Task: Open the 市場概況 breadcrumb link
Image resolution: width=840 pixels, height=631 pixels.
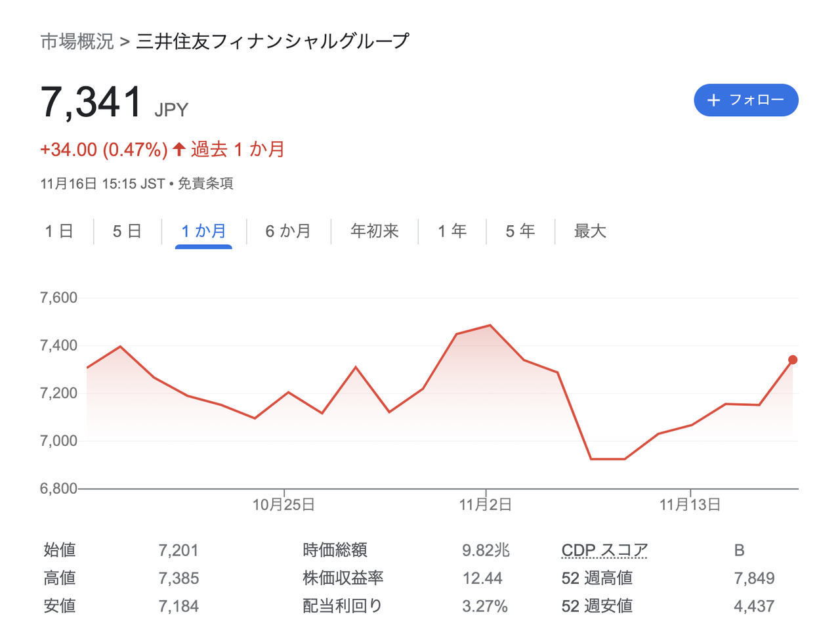Action: click(77, 41)
